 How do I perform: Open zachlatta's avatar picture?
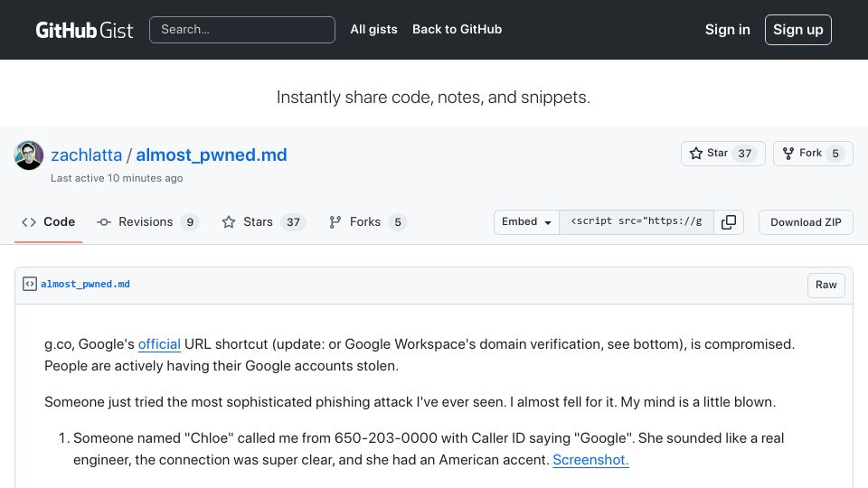tap(29, 155)
